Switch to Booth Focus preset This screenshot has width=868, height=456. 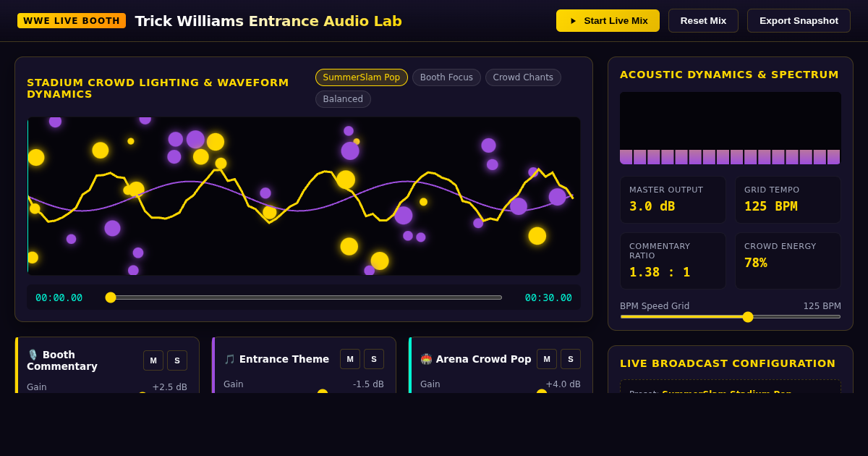(446, 77)
